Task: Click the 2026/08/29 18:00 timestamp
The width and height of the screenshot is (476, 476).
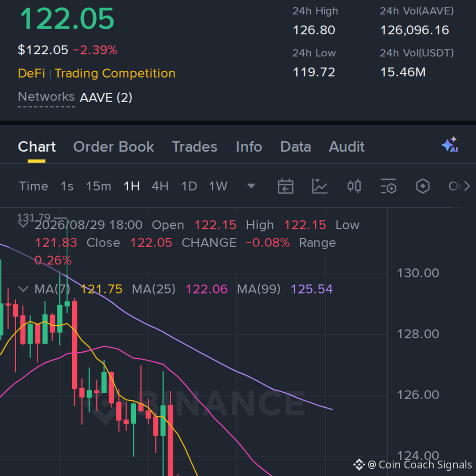Action: [88, 225]
